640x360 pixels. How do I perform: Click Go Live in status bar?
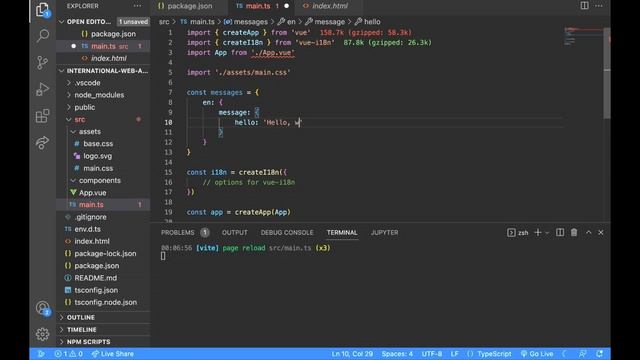point(537,354)
